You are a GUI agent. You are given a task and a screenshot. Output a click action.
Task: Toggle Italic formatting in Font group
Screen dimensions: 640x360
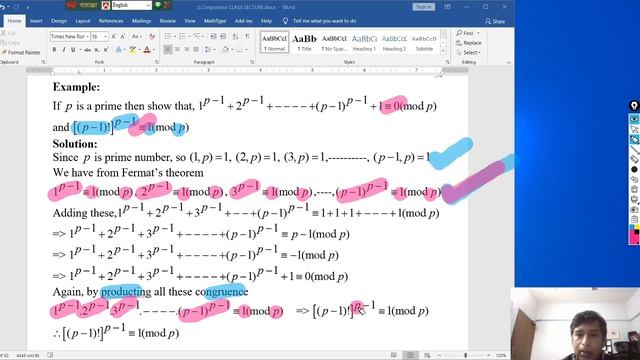64,50
